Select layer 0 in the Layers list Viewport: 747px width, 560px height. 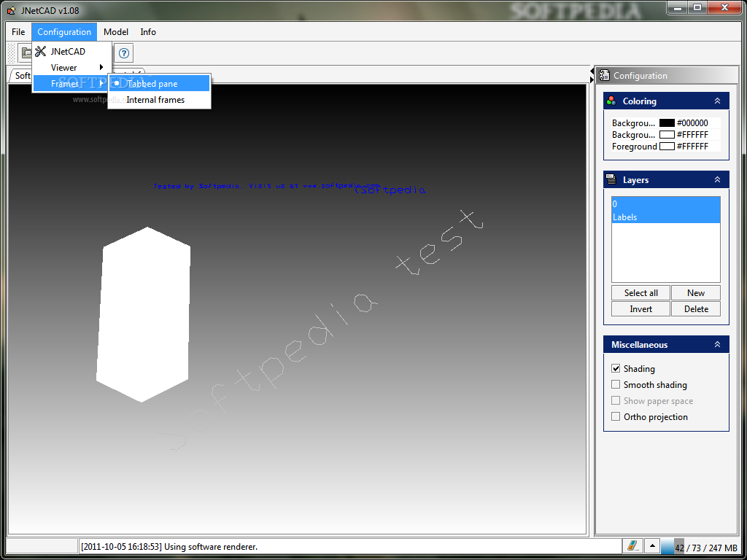point(665,204)
